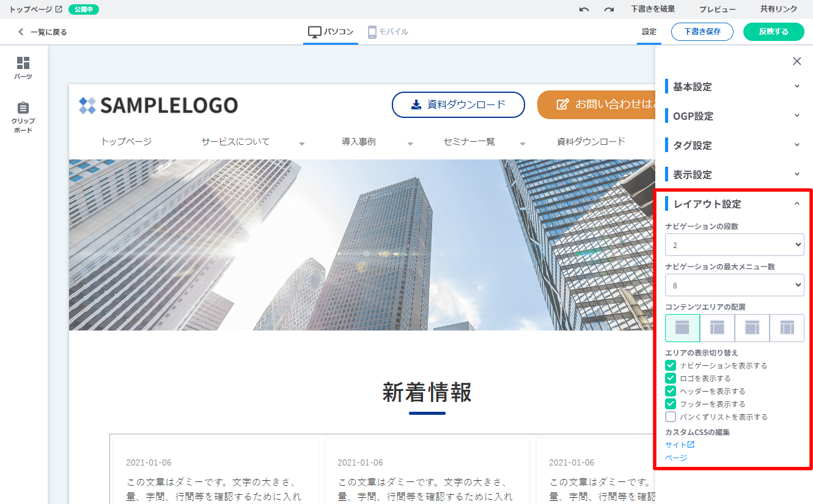Click プレビュー button
Screen dimensions: 813x504
tap(718, 9)
